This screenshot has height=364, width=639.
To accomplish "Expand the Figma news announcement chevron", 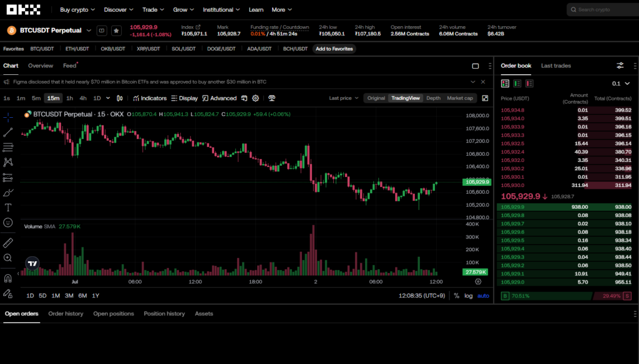I will tap(473, 82).
